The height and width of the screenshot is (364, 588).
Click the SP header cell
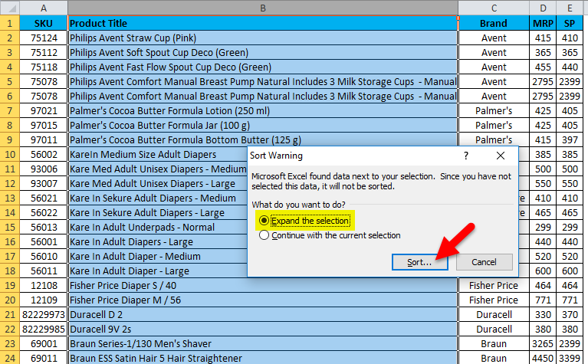tap(570, 23)
